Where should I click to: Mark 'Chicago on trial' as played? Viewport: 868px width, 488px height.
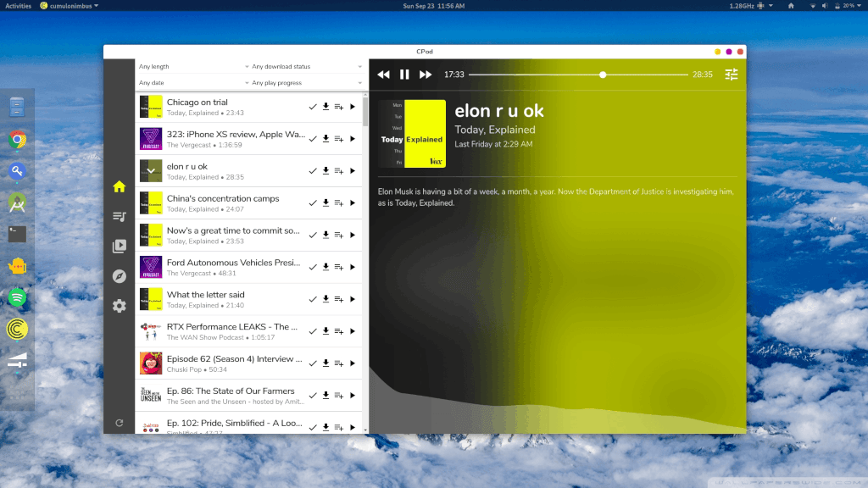[x=313, y=107]
